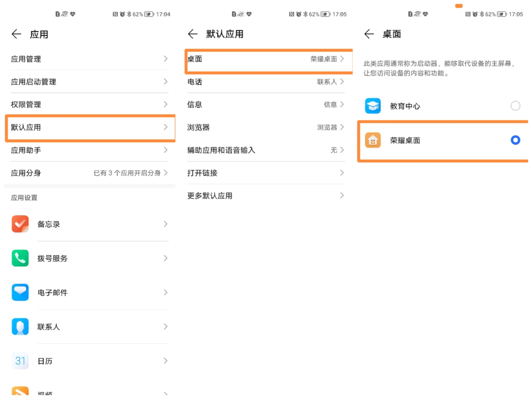Open 权限管理 menu entry
Image resolution: width=532 pixels, height=399 pixels.
pyautogui.click(x=90, y=104)
